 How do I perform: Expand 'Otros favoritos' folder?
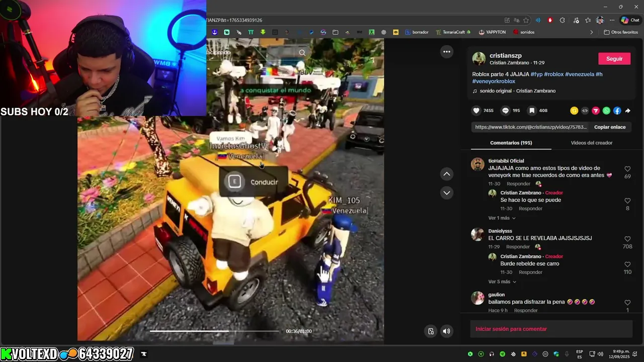[621, 32]
